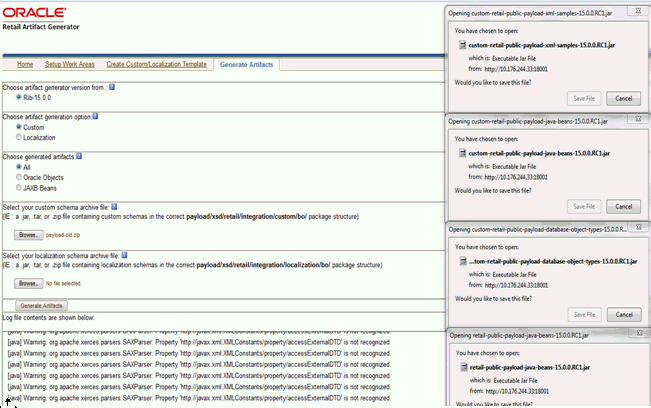The height and width of the screenshot is (408, 651).
Task: Close the xml-samples jar dialog window
Action: tap(638, 11)
